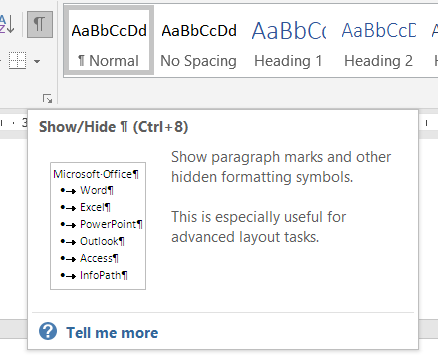Click the Show/Hide ¶ (Ctrl+8) tooltip title

point(114,127)
